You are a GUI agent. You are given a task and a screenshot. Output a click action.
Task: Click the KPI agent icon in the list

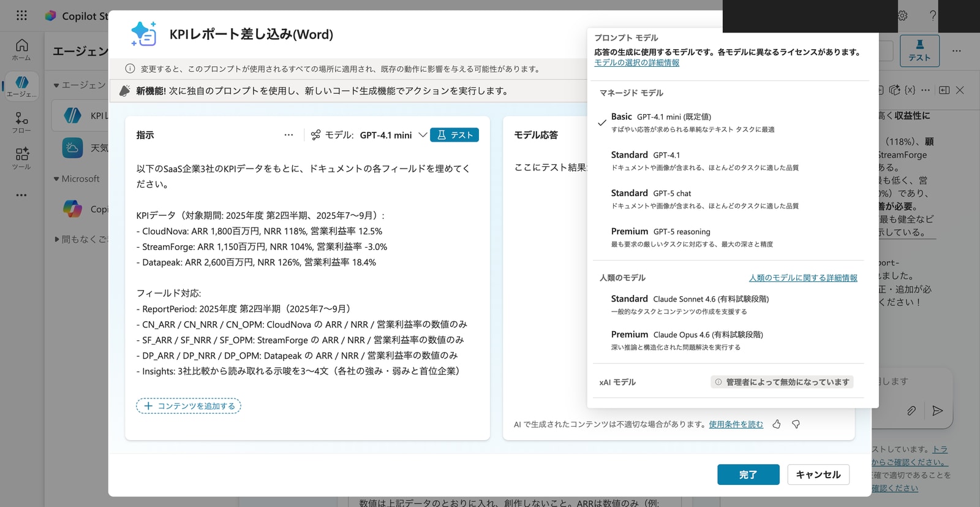click(72, 115)
